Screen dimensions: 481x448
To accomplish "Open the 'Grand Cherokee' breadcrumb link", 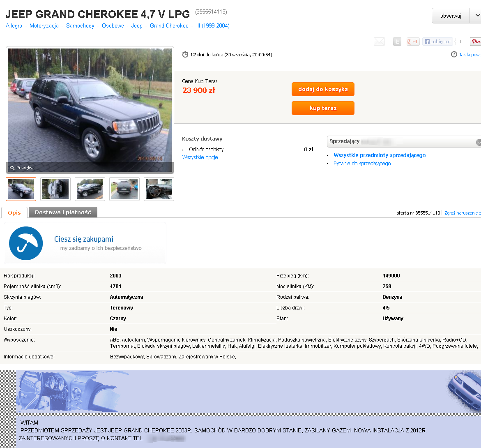I will point(169,26).
